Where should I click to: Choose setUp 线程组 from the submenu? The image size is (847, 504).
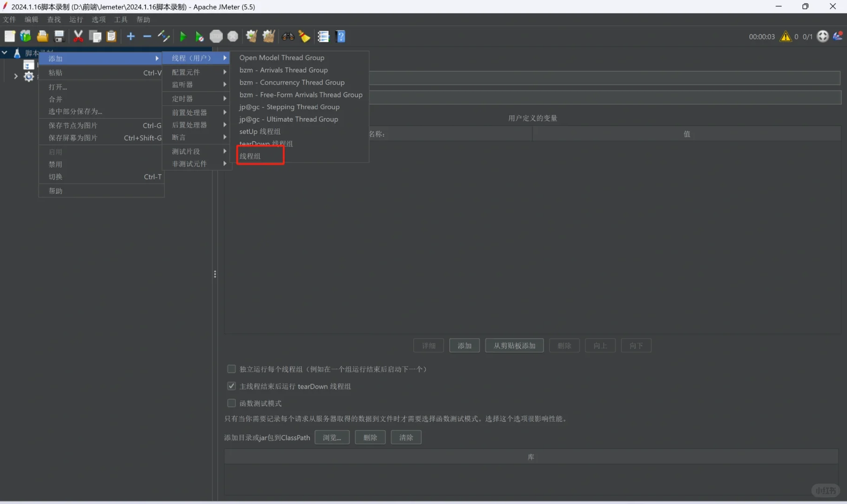coord(260,132)
